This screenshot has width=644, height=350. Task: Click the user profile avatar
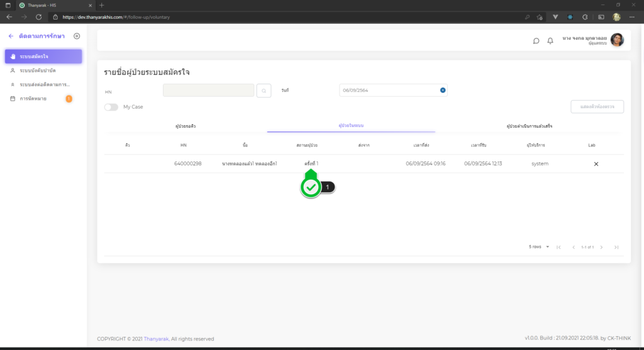pyautogui.click(x=617, y=40)
